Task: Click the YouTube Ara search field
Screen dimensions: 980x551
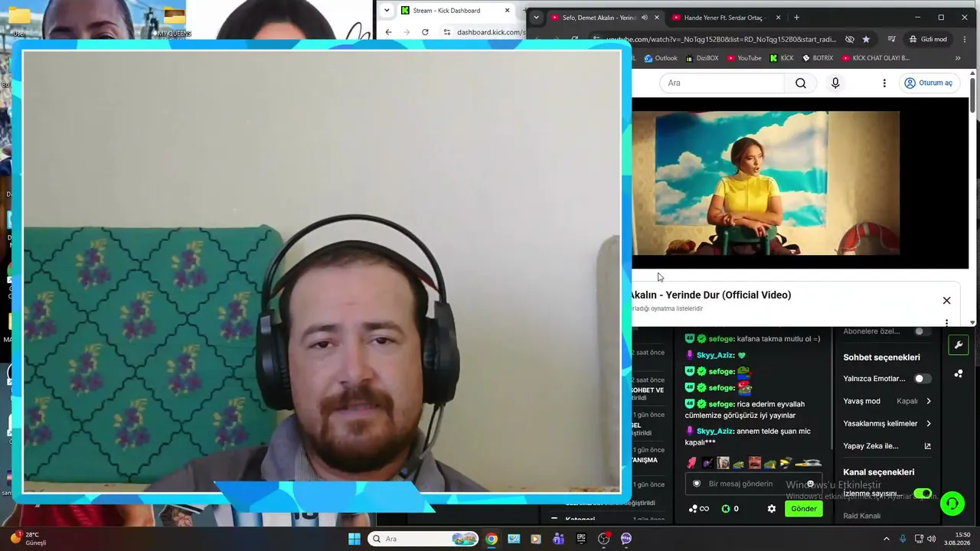Action: point(722,83)
